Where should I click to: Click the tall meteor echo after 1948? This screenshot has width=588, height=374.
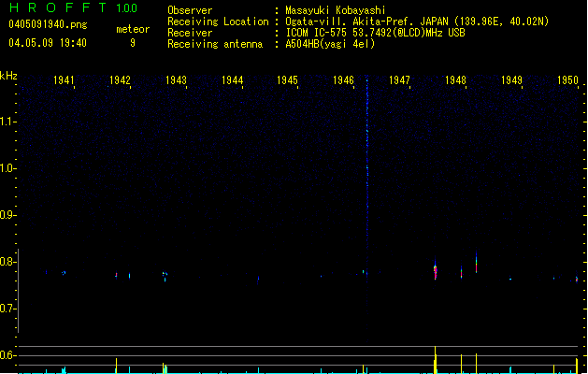point(476,263)
